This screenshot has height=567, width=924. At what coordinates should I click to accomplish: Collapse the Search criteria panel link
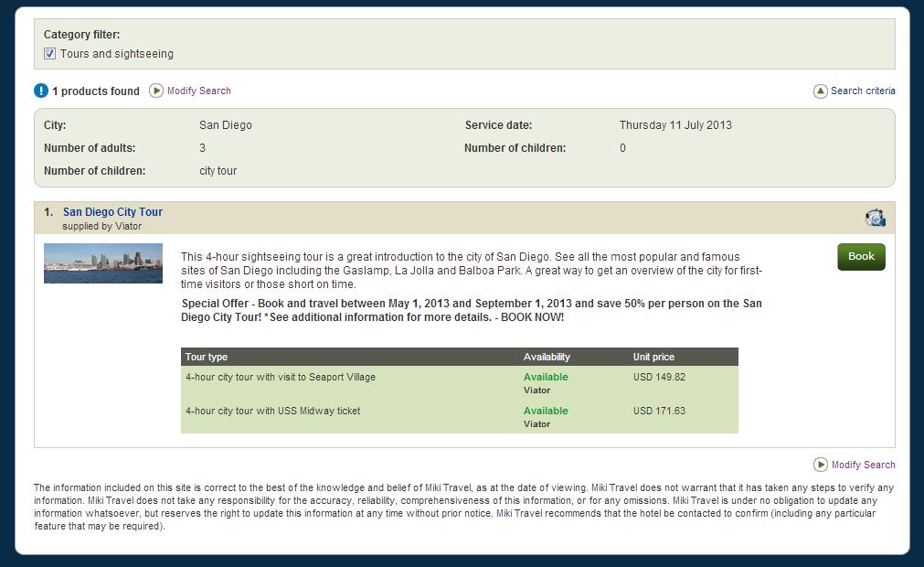coord(862,91)
